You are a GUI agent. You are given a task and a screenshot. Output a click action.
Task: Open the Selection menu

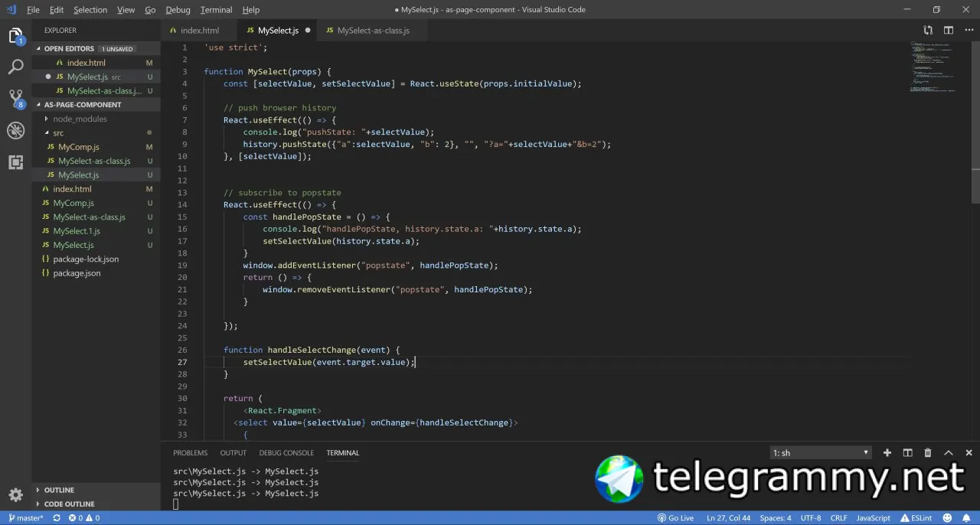pos(90,10)
